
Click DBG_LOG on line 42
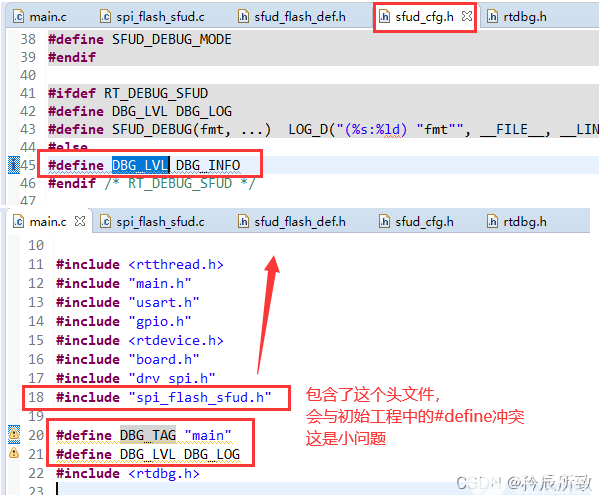tap(204, 112)
